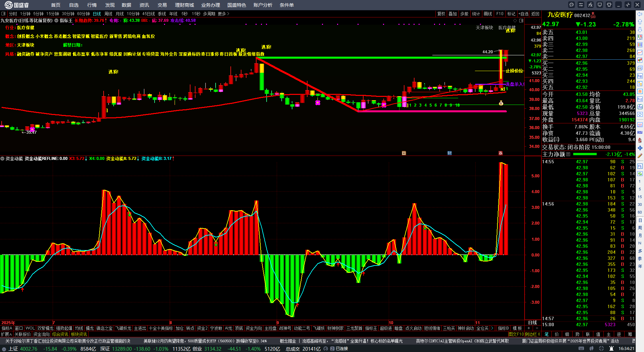Click the screen layout icon in title bar

(600, 5)
